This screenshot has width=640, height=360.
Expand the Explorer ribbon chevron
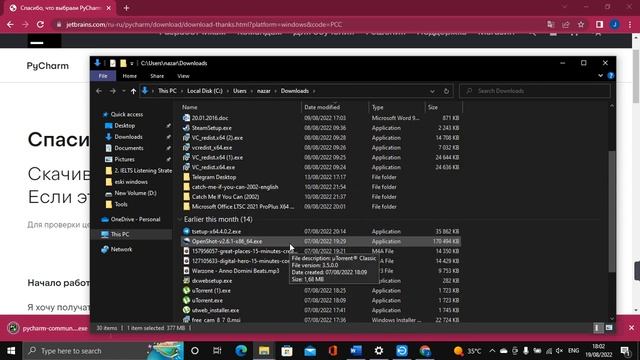tap(600, 76)
